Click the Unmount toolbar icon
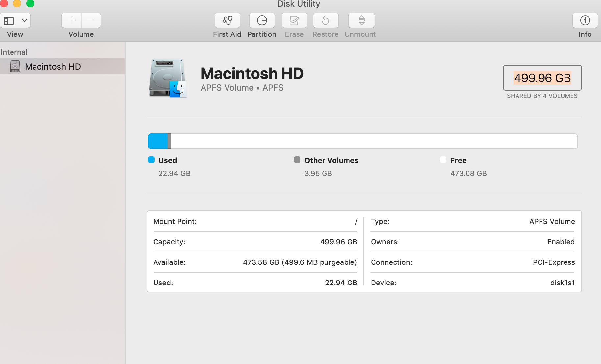This screenshot has width=601, height=364. click(x=362, y=20)
